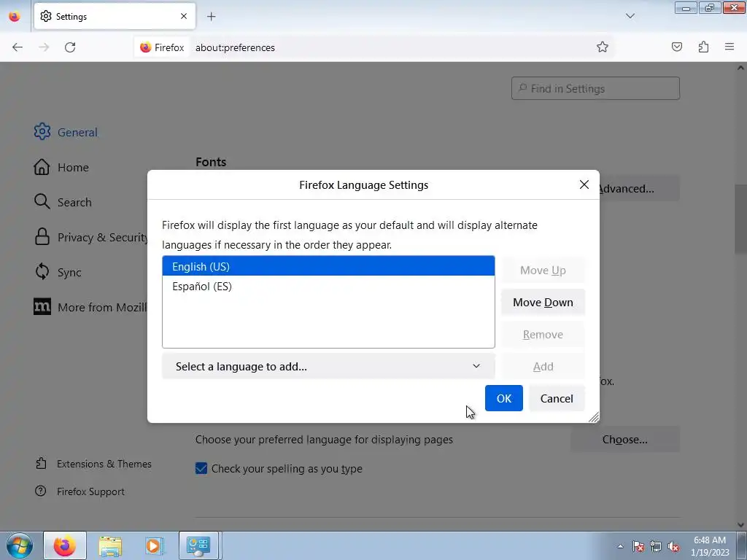Click the Search magnifier icon in sidebar

42,201
